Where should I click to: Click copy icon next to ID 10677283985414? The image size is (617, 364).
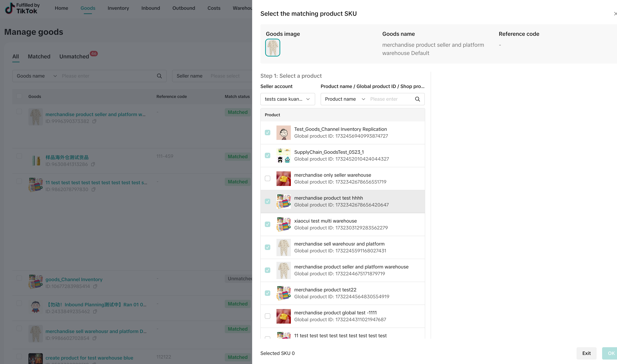click(95, 286)
